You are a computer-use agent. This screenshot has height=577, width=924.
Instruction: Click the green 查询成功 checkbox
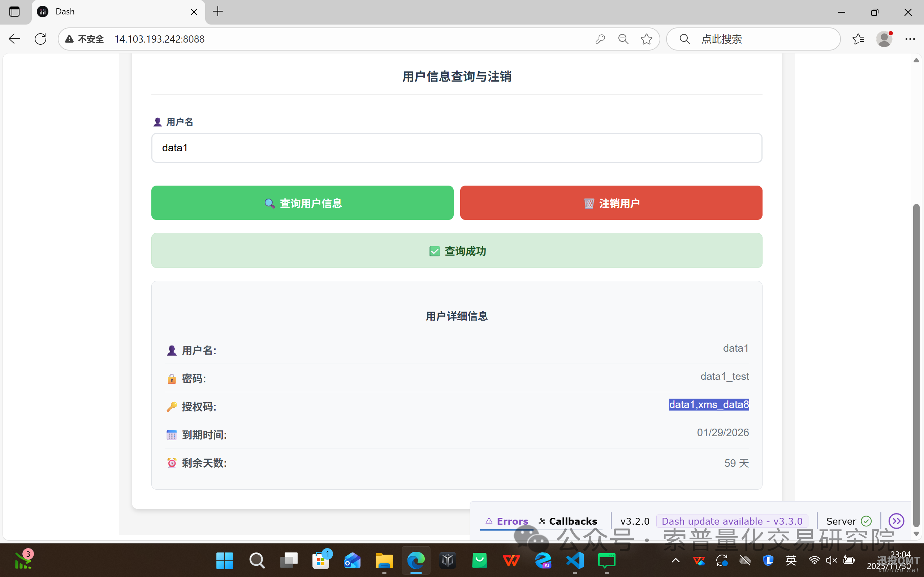435,251
